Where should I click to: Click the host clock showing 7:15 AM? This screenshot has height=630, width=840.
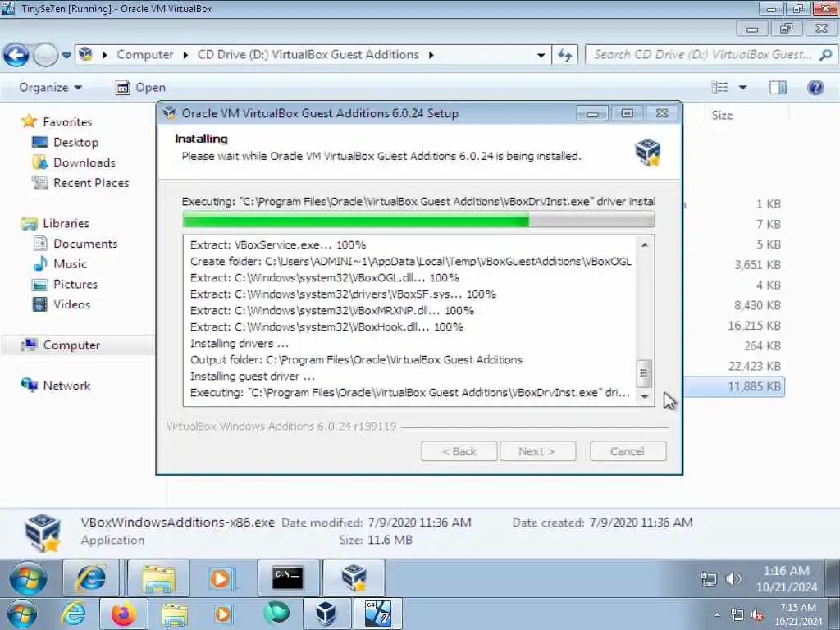[798, 614]
